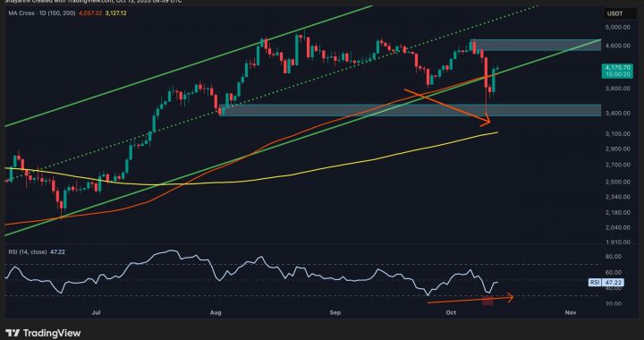This screenshot has height=340, width=644.
Task: Click the Oct label on the time axis
Action: (451, 313)
